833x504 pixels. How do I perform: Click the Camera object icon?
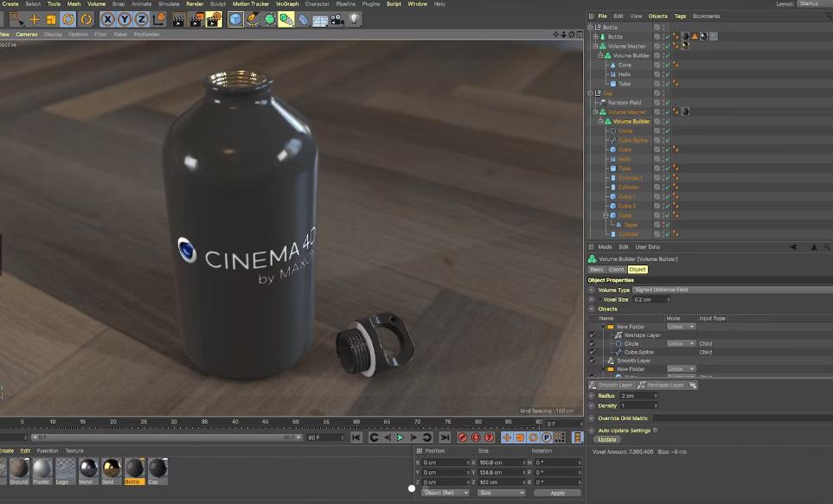click(336, 19)
